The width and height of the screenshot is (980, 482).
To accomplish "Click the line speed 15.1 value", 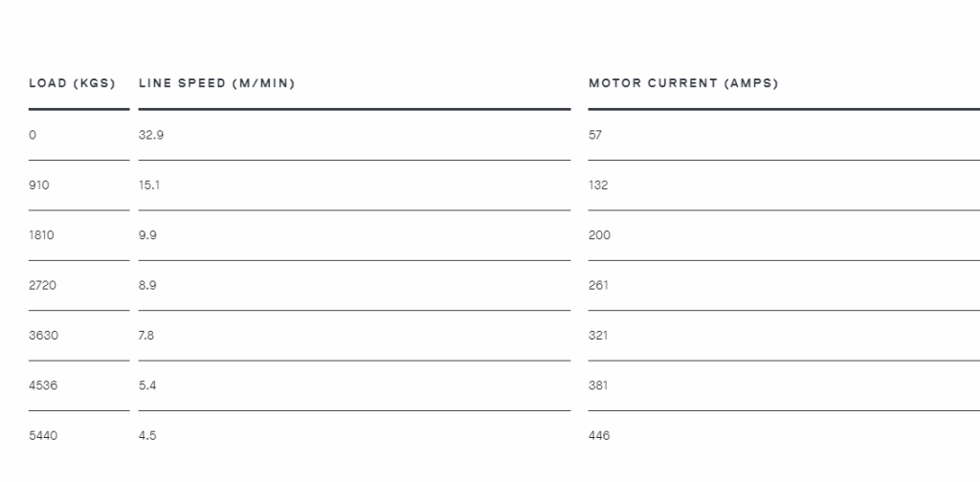I will [149, 185].
